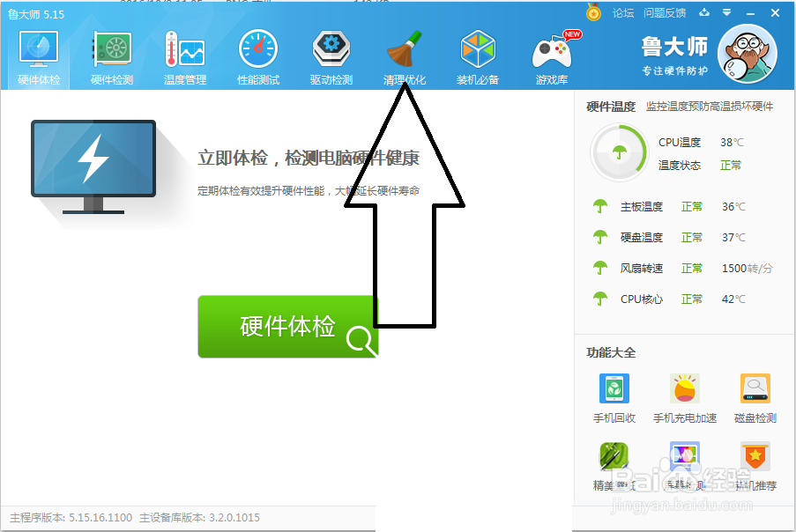Select the 硬件体检 tab

pyautogui.click(x=37, y=53)
